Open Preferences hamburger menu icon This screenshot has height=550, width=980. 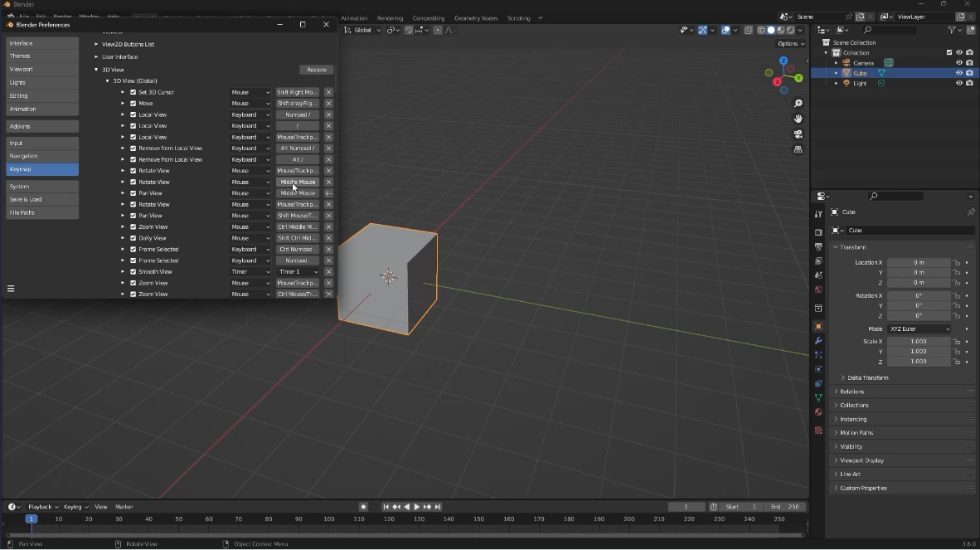click(x=11, y=289)
